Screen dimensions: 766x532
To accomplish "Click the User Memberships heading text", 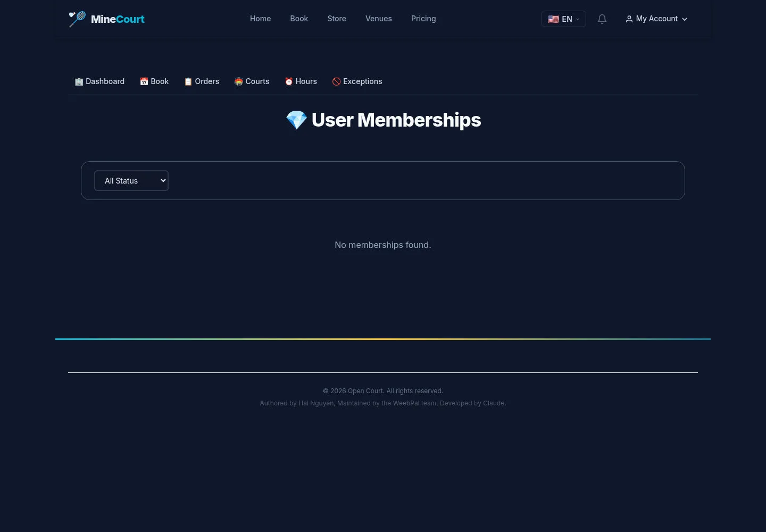I will click(396, 120).
